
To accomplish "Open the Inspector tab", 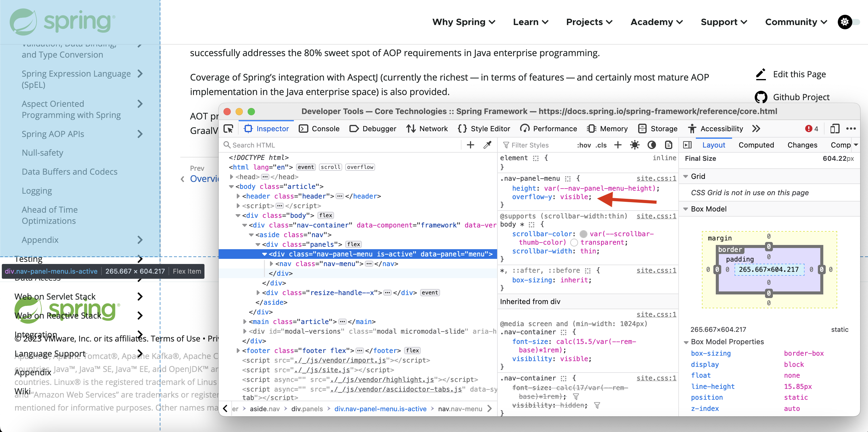I will [266, 129].
